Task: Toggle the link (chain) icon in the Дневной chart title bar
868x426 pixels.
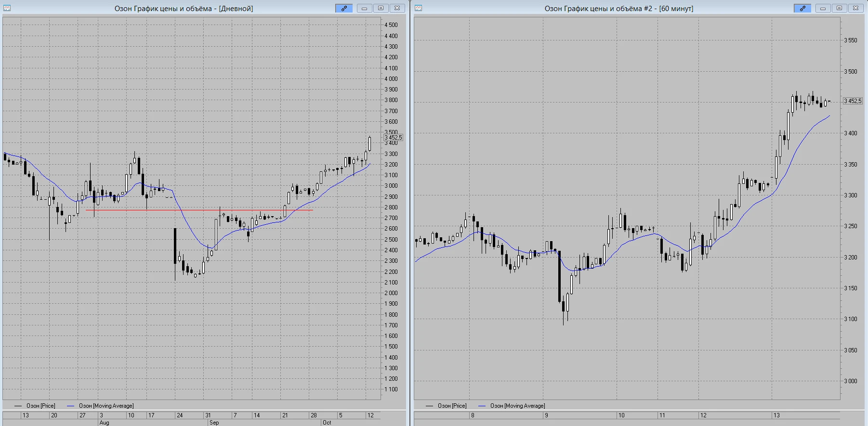Action: pos(344,8)
